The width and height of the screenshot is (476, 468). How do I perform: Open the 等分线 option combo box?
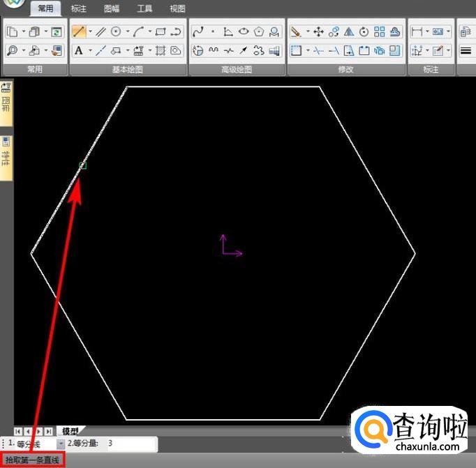[61, 444]
